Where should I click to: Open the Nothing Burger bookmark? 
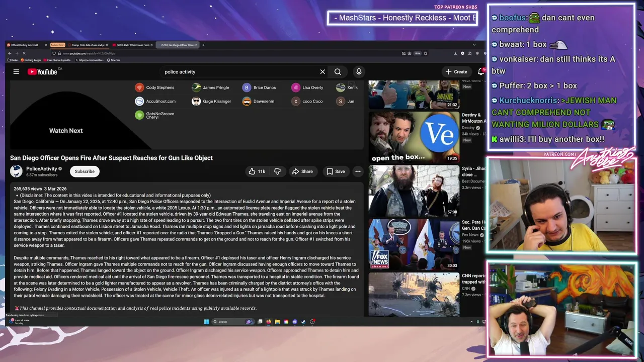pyautogui.click(x=31, y=60)
